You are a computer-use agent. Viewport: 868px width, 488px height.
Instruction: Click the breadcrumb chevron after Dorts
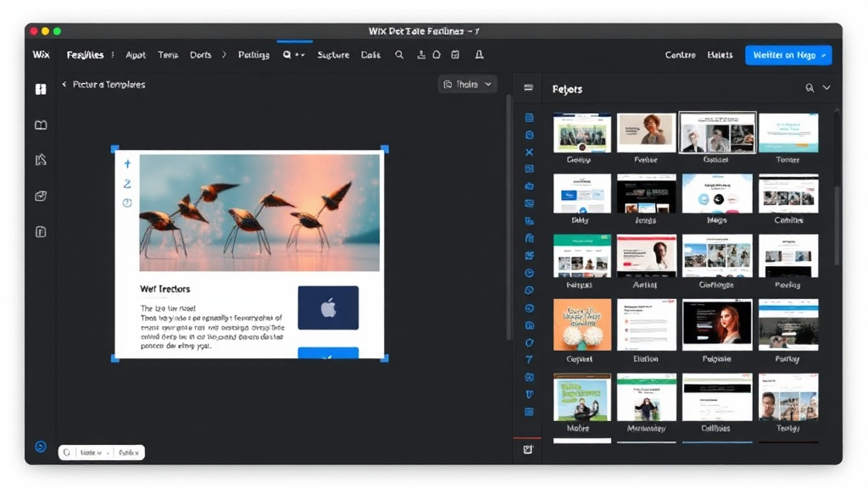224,55
